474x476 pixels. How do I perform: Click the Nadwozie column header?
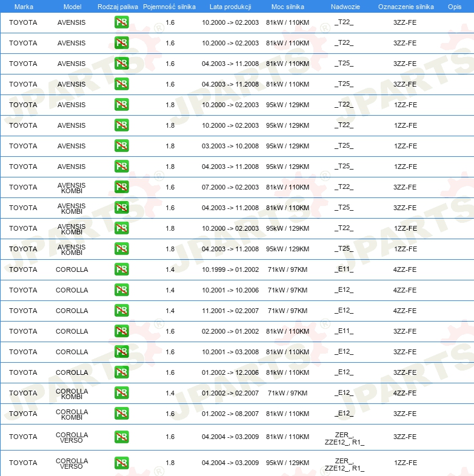344,7
